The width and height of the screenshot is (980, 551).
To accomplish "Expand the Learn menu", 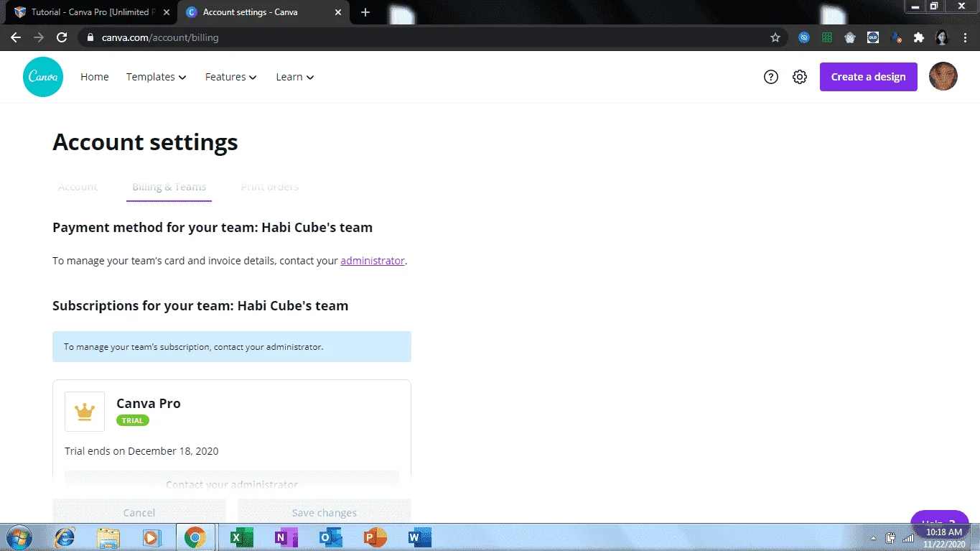I will pyautogui.click(x=295, y=77).
